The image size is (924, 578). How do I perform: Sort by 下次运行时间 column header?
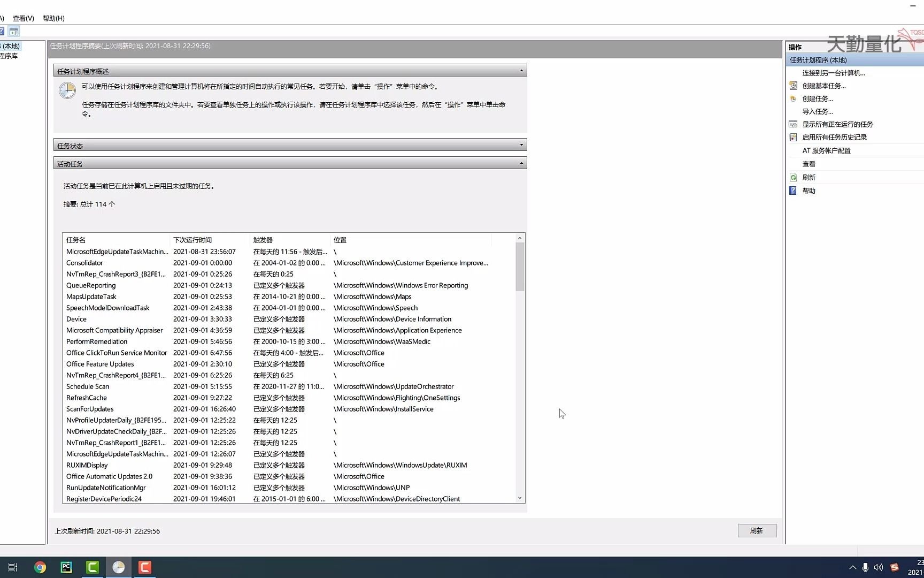[x=210, y=240]
